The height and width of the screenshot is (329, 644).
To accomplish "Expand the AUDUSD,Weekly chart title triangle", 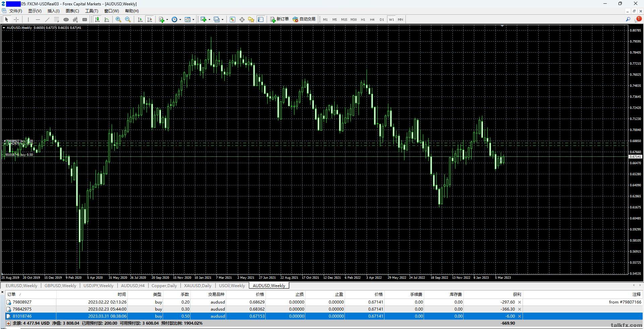I will click(4, 28).
